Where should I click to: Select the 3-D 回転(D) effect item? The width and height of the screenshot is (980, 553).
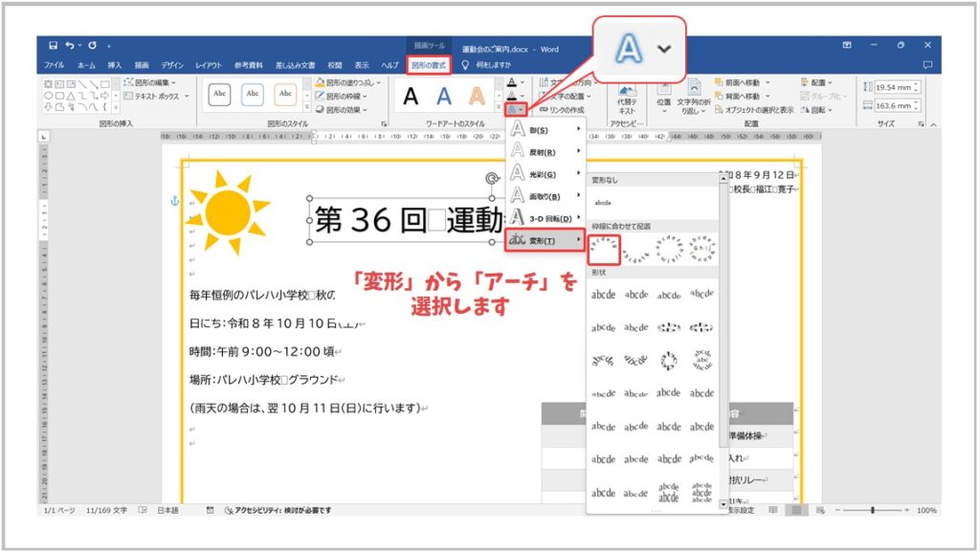545,218
